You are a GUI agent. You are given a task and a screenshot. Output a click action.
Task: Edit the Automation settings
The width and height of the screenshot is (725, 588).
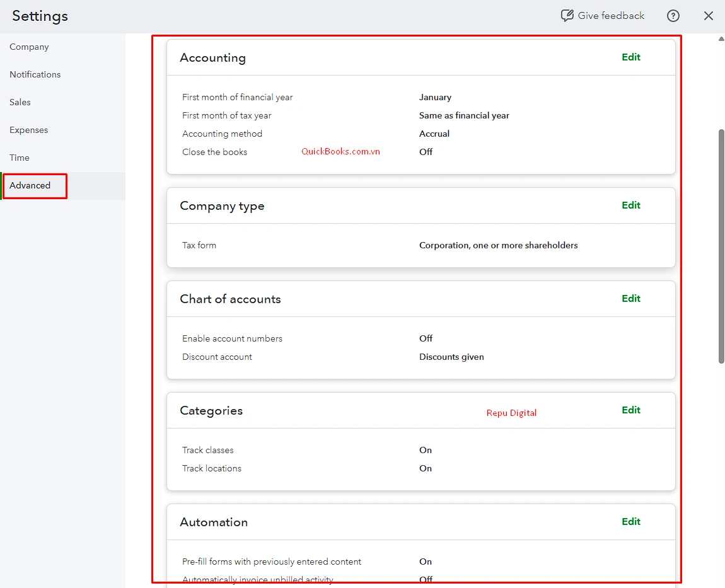tap(630, 521)
